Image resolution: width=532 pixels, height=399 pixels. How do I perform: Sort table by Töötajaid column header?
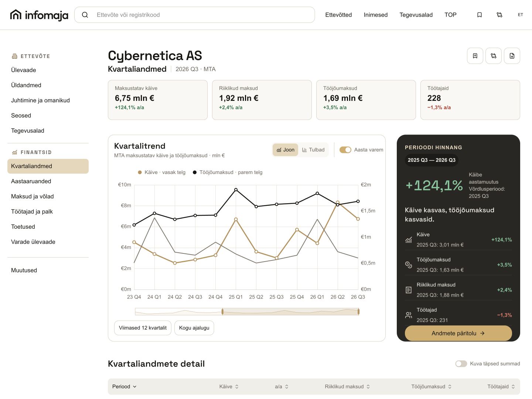[x=501, y=386]
